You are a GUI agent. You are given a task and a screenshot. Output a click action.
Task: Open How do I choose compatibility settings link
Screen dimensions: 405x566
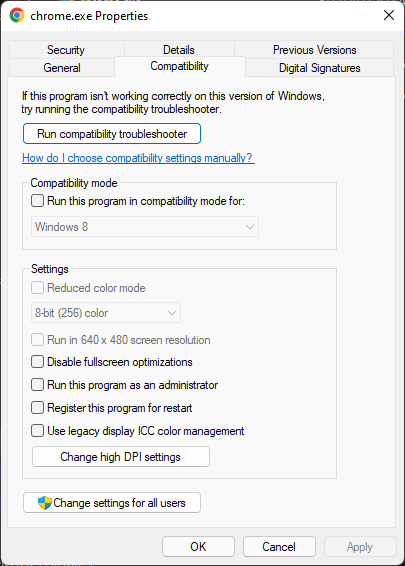point(138,158)
